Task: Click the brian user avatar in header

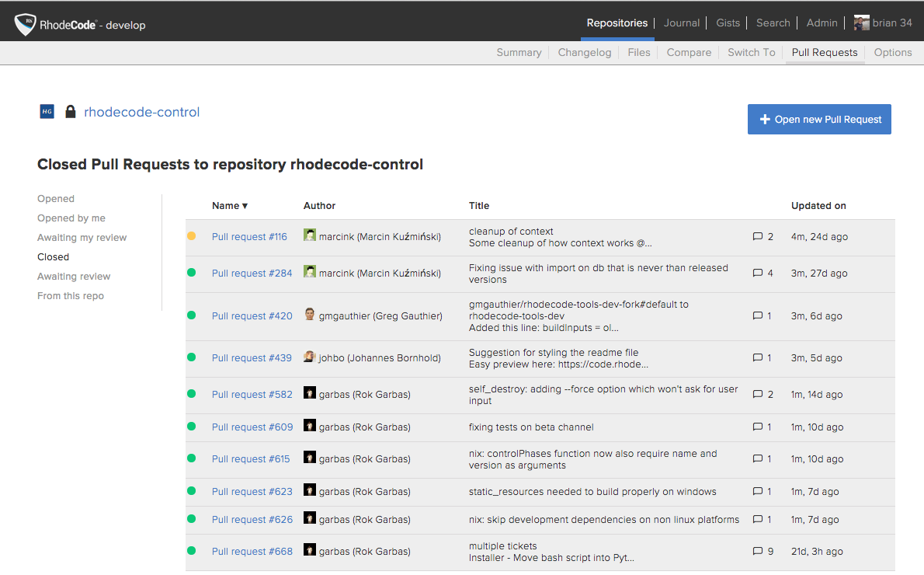Action: tap(861, 23)
